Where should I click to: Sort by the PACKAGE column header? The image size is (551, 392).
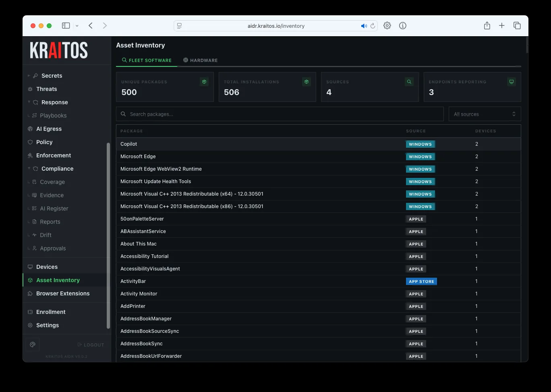pos(132,131)
